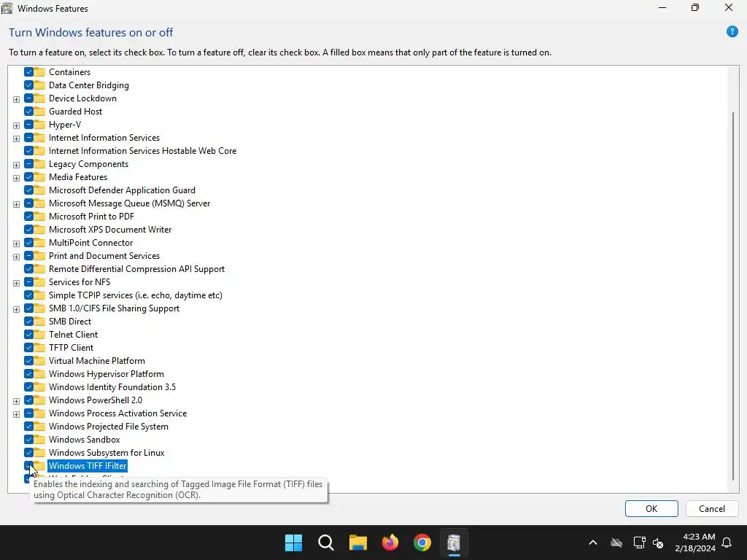
Task: Click the features list vertical scrollbar
Action: [x=732, y=295]
